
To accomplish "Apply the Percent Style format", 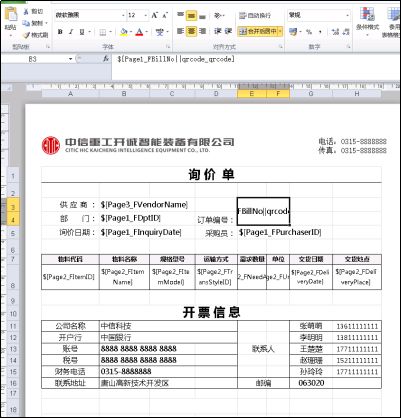I will [309, 32].
